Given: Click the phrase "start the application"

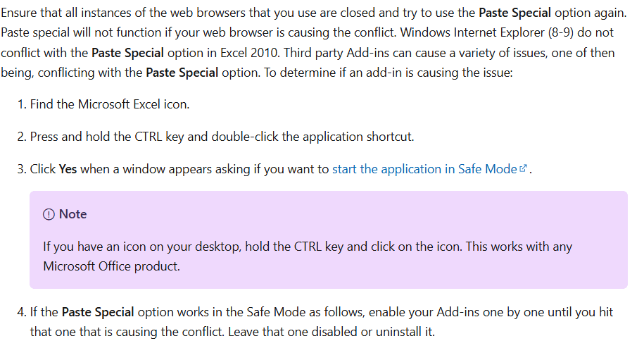Looking at the screenshot, I should (x=381, y=169).
